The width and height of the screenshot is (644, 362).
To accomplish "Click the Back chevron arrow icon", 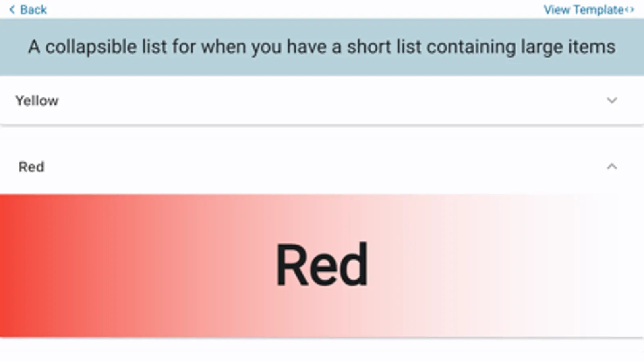I will pos(12,10).
